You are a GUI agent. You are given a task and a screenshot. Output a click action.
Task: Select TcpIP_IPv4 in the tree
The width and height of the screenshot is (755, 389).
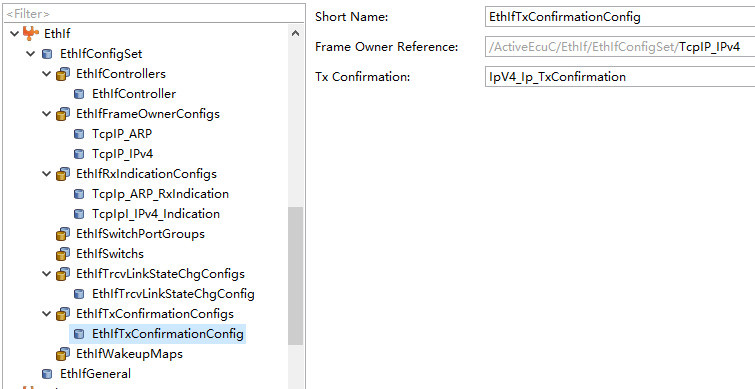pyautogui.click(x=122, y=154)
